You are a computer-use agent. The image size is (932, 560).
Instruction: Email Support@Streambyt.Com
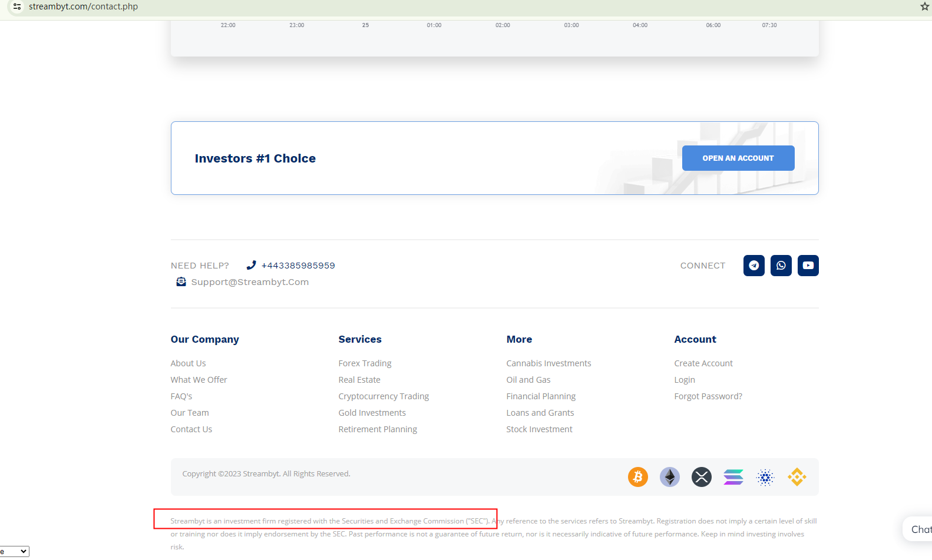[x=250, y=282]
